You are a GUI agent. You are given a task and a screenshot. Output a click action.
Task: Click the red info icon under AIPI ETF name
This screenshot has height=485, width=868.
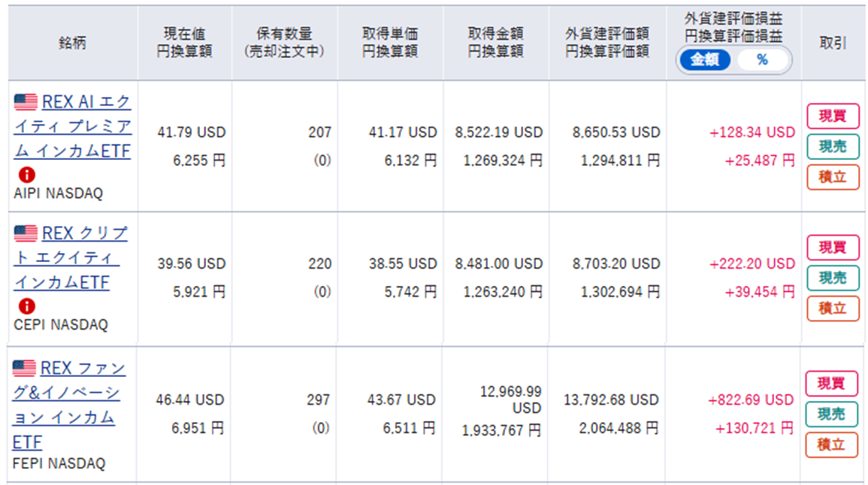pyautogui.click(x=26, y=175)
